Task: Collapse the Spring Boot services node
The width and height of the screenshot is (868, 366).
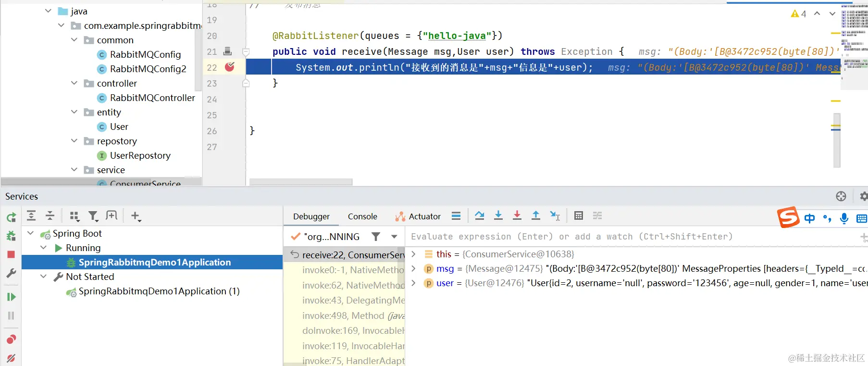Action: (31, 233)
